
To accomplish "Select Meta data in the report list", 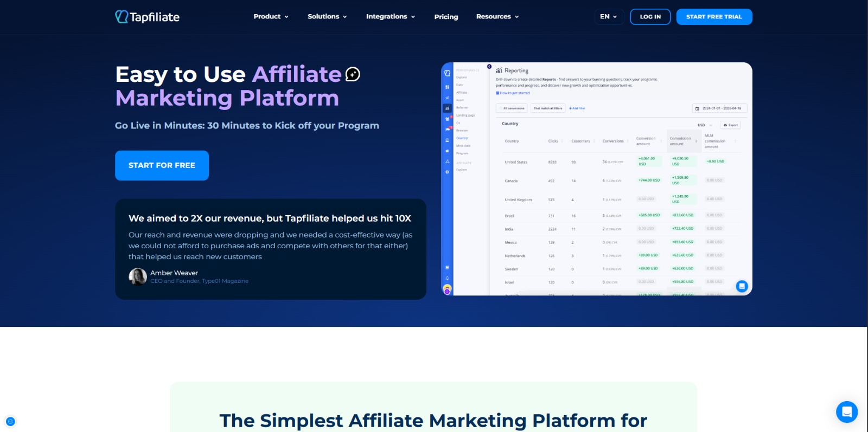I will click(463, 146).
